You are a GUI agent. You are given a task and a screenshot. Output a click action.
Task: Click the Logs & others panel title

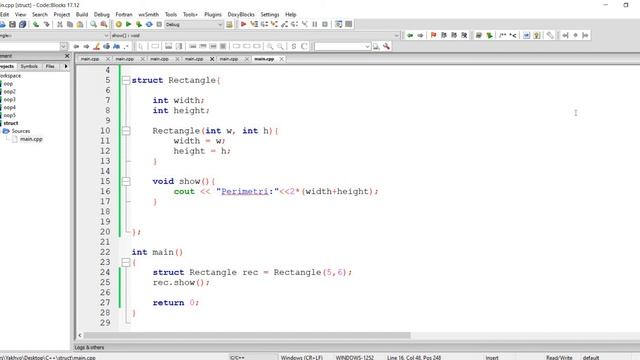pyautogui.click(x=89, y=347)
